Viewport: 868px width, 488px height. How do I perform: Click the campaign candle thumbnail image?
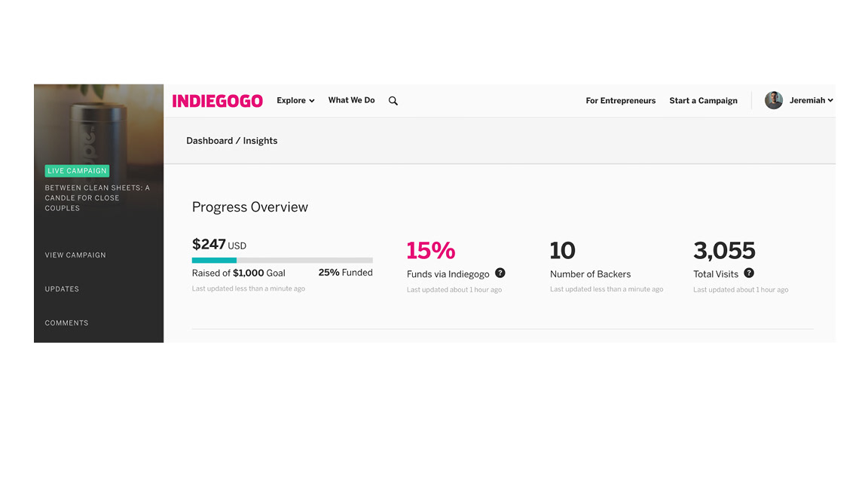99,124
